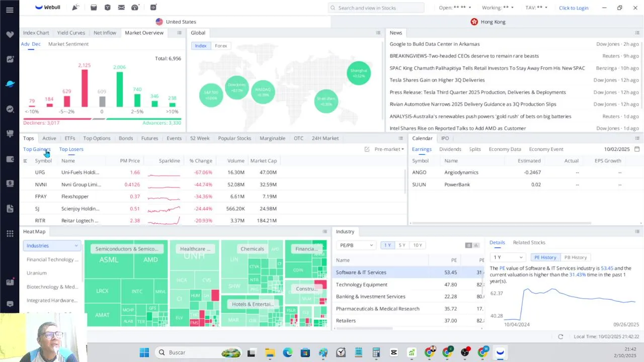The image size is (644, 362).
Task: Open Calendar panel options menu icon
Action: 637,138
